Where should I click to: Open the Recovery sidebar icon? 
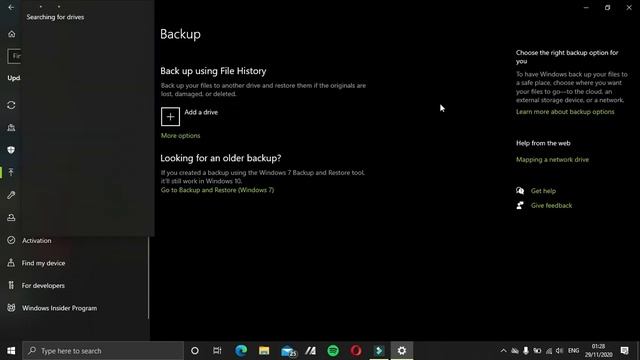(11, 218)
